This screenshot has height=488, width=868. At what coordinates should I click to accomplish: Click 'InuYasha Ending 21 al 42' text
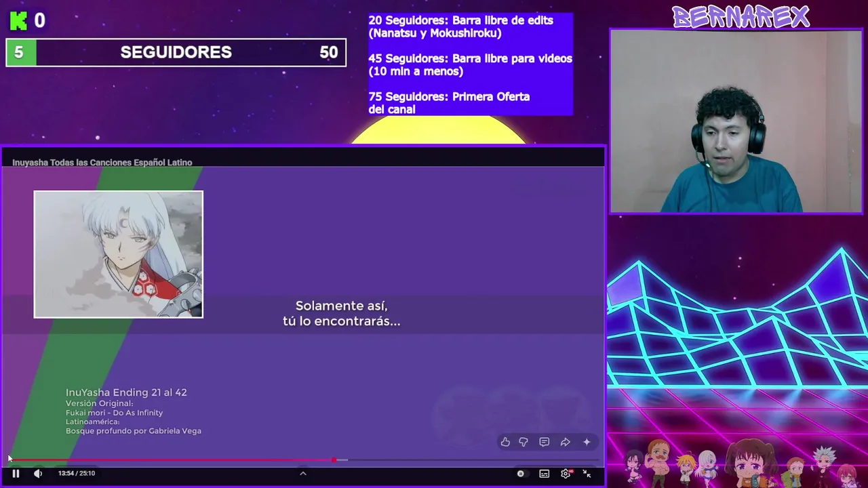click(x=126, y=392)
